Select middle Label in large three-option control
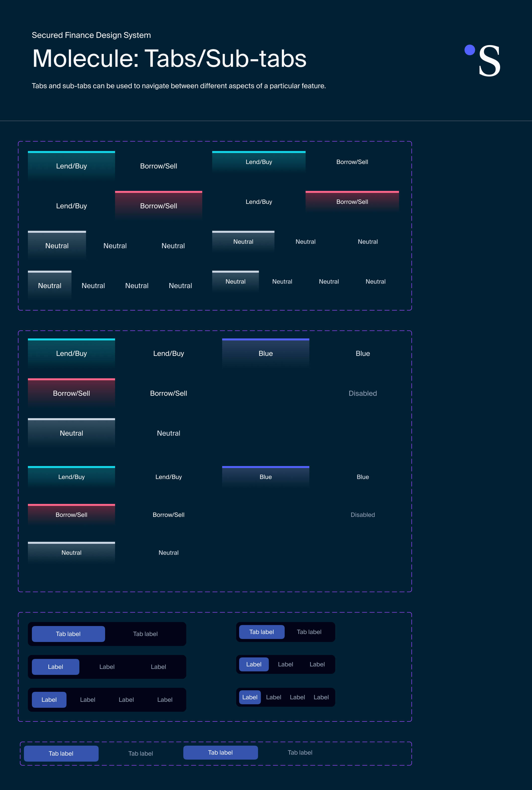The height and width of the screenshot is (790, 532). 107,667
